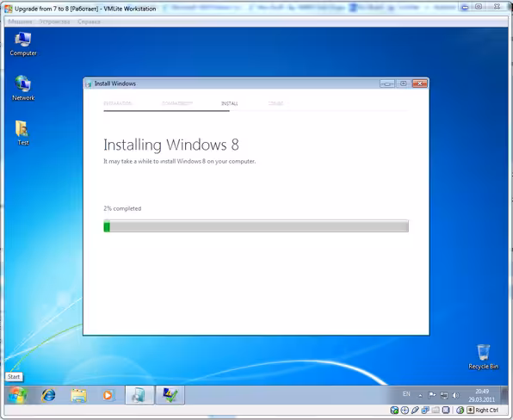Click the Windows 7 Start orb
This screenshot has width=513, height=420.
point(17,395)
